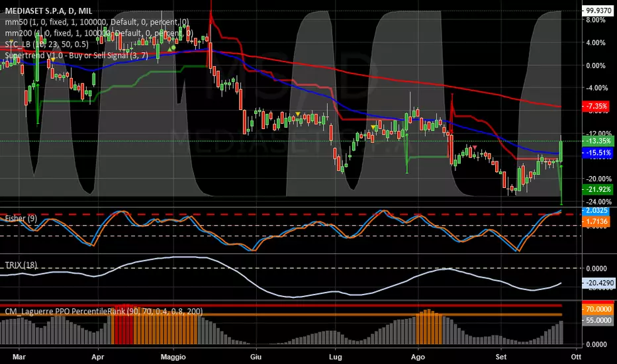Click the 0.00% price scale label
The width and height of the screenshot is (617, 364).
(x=596, y=66)
